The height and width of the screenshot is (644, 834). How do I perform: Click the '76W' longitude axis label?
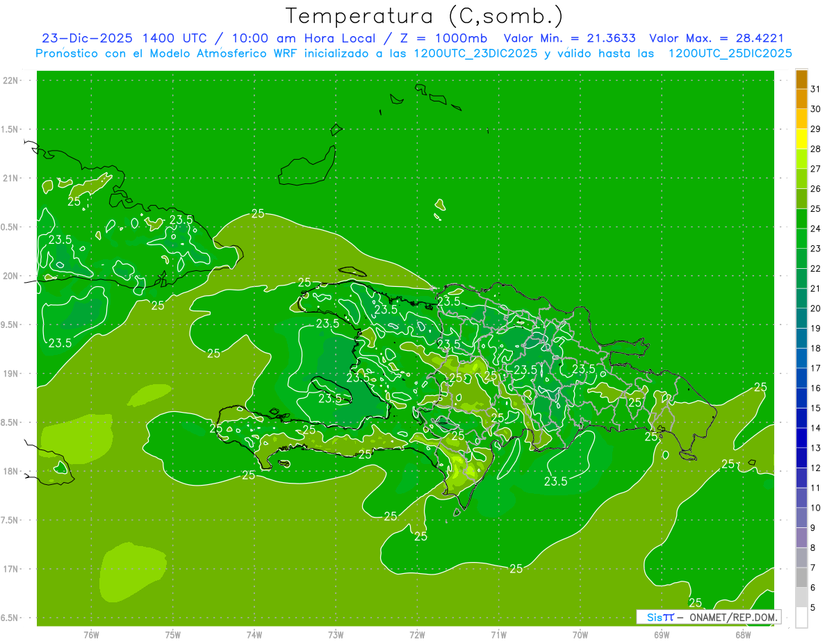coord(91,635)
